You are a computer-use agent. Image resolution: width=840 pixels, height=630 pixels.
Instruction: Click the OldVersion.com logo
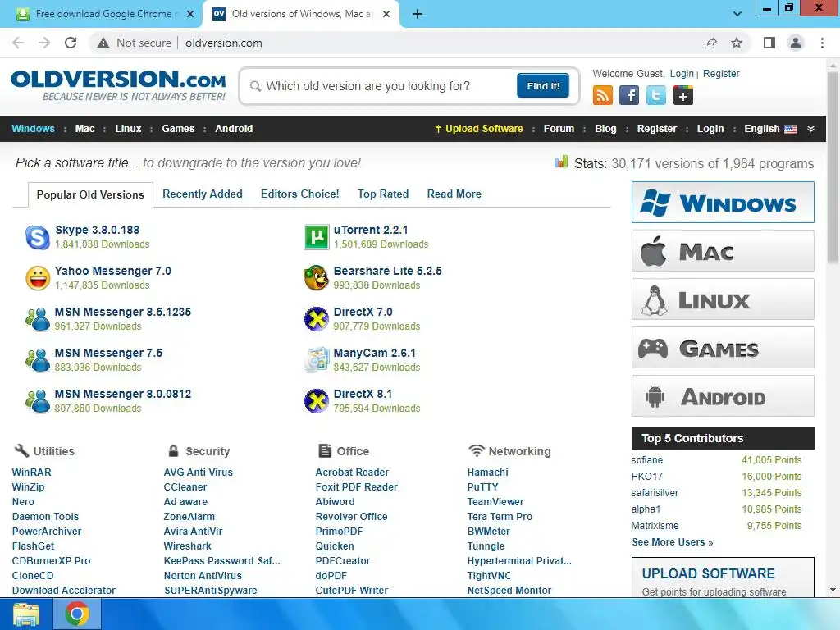click(118, 85)
